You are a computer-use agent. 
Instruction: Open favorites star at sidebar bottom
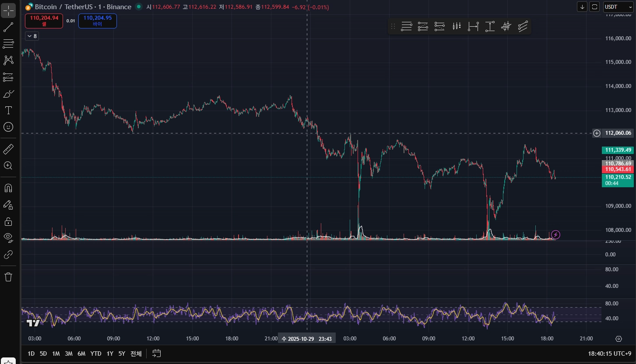point(8,361)
